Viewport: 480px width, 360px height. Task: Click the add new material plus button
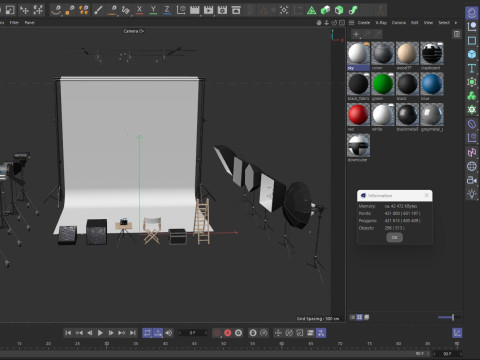[x=356, y=34]
